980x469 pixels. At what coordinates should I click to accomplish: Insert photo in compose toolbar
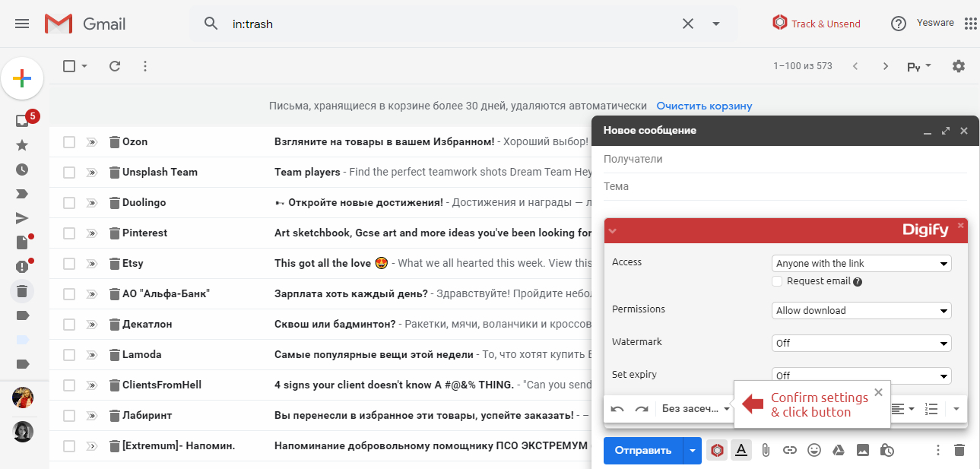pos(863,450)
